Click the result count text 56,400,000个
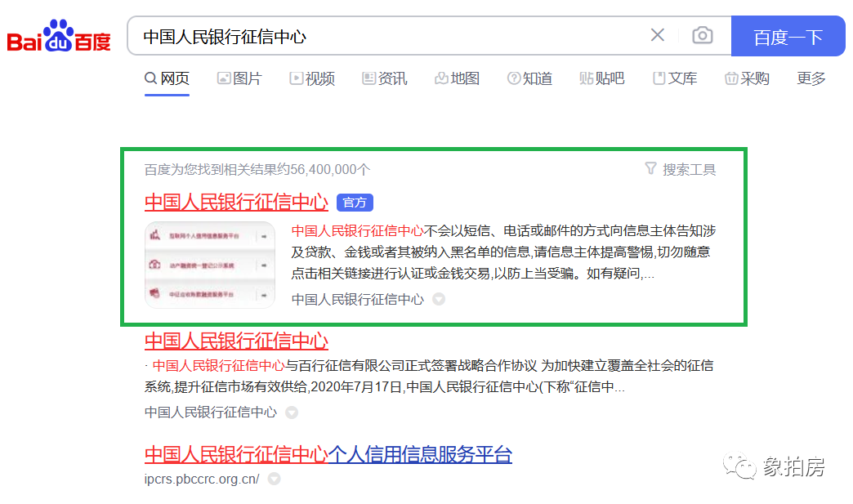The width and height of the screenshot is (853, 504). coord(330,170)
